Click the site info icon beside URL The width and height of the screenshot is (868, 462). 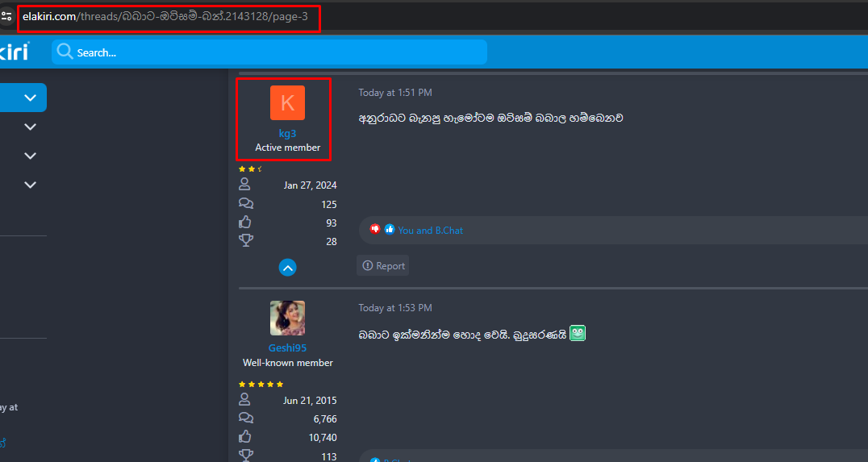(x=6, y=17)
